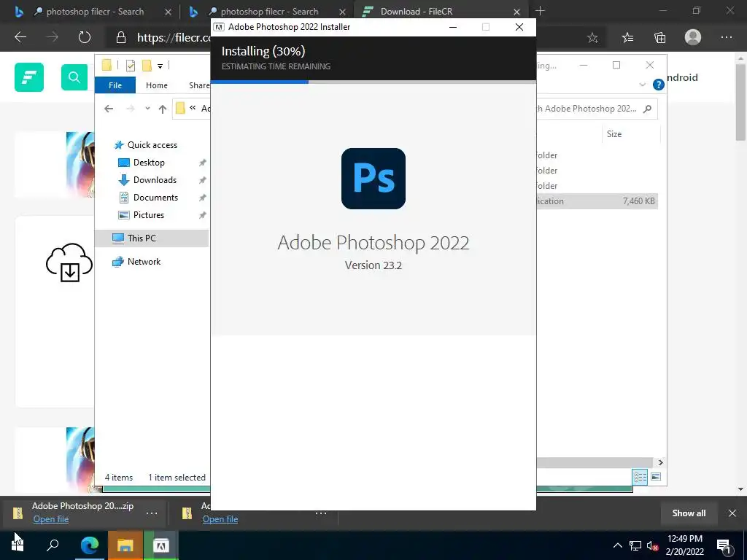This screenshot has height=560, width=747.
Task: Click the Properties quick access toolbar icon
Action: coord(131,66)
